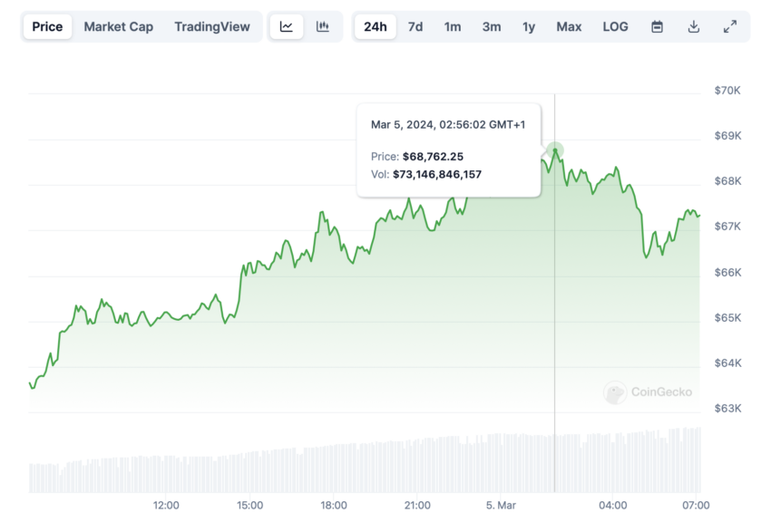The height and width of the screenshot is (532, 771).
Task: Choose the 1y time range
Action: coord(529,26)
